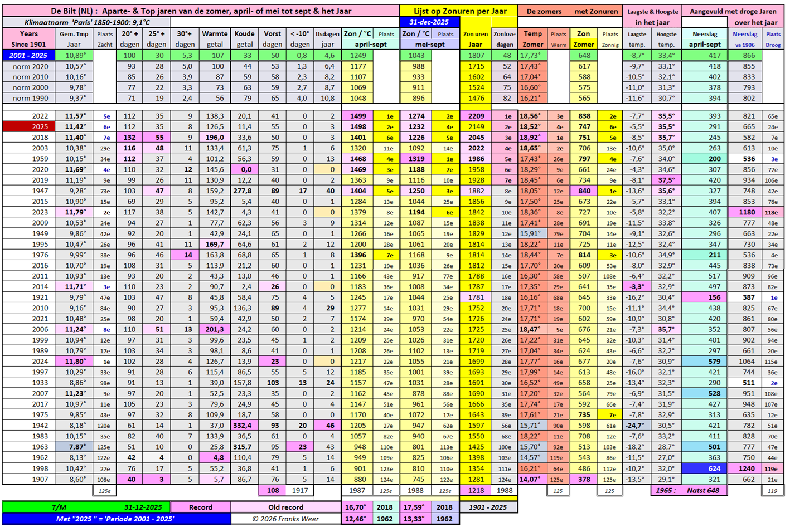
Task: Click the pink 'Record' cell
Action: (200, 507)
